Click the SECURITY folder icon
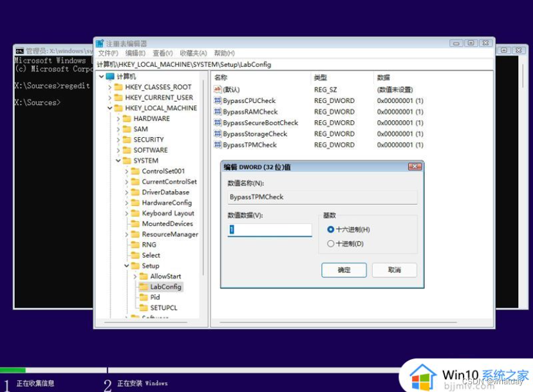 click(x=127, y=140)
